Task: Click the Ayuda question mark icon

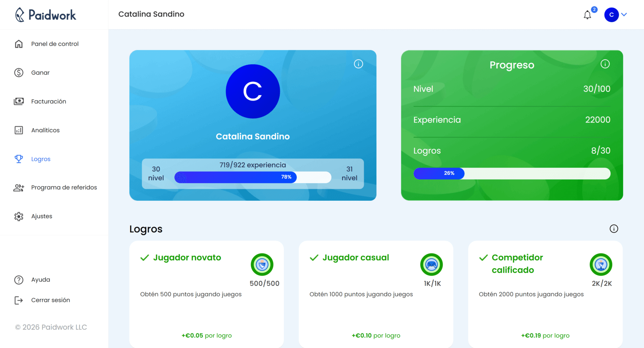Action: pos(19,280)
